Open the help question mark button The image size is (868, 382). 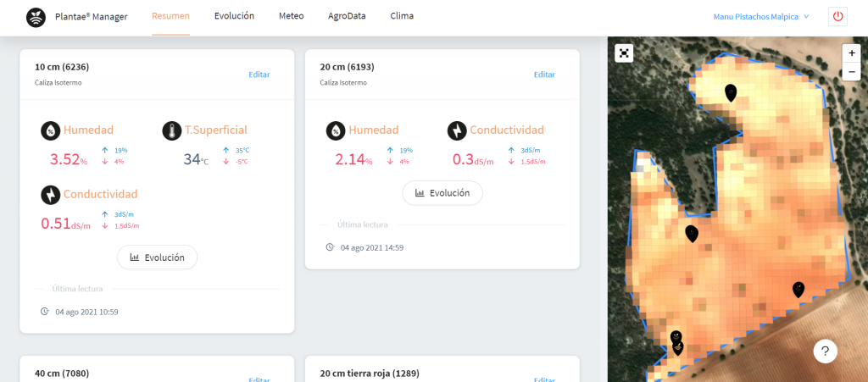pos(825,351)
